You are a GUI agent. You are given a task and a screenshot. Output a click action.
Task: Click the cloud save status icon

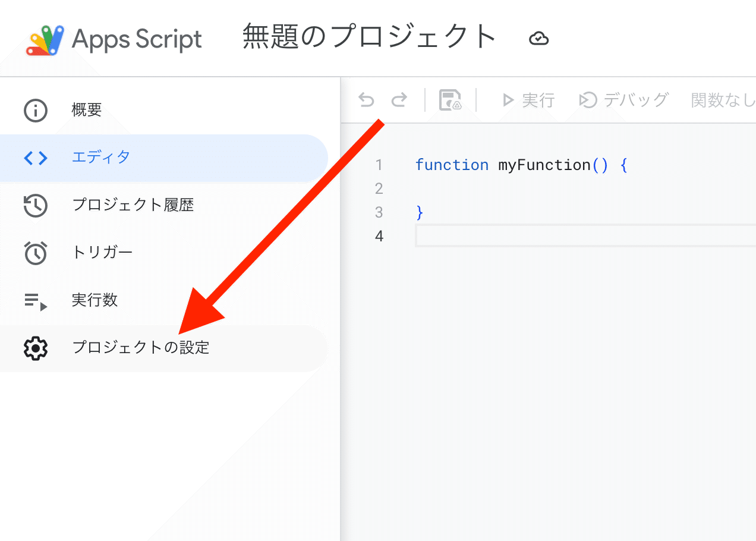point(538,39)
